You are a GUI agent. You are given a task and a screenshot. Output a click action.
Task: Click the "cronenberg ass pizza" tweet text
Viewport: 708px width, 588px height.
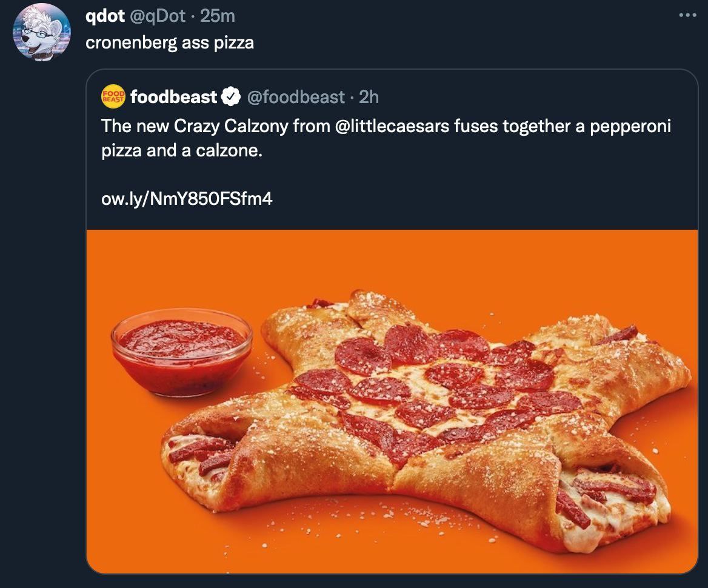(170, 43)
